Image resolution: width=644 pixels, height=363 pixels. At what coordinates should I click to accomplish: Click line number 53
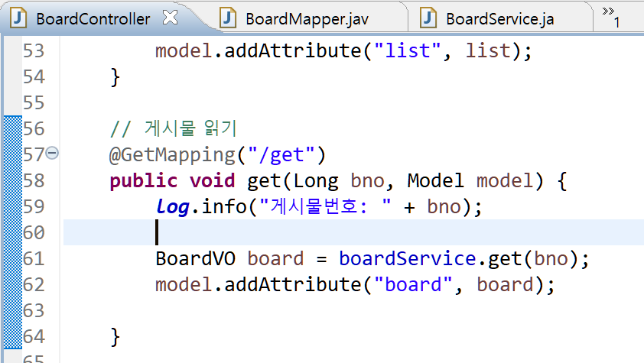click(x=33, y=51)
